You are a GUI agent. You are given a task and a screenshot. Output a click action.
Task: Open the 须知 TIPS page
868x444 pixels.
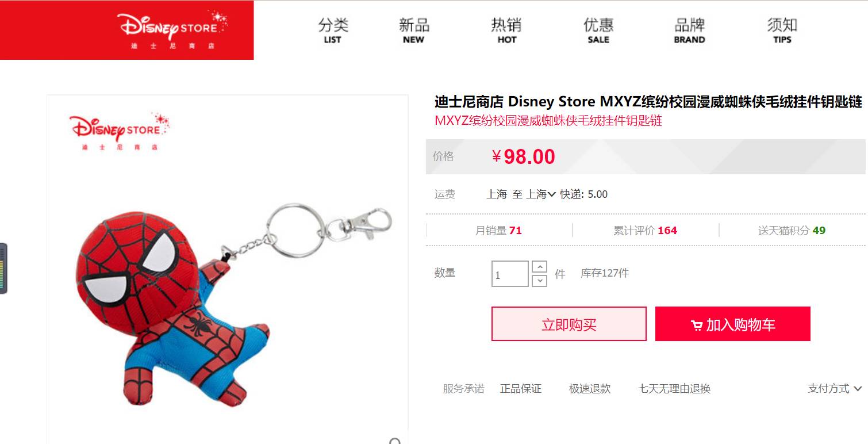pyautogui.click(x=782, y=30)
